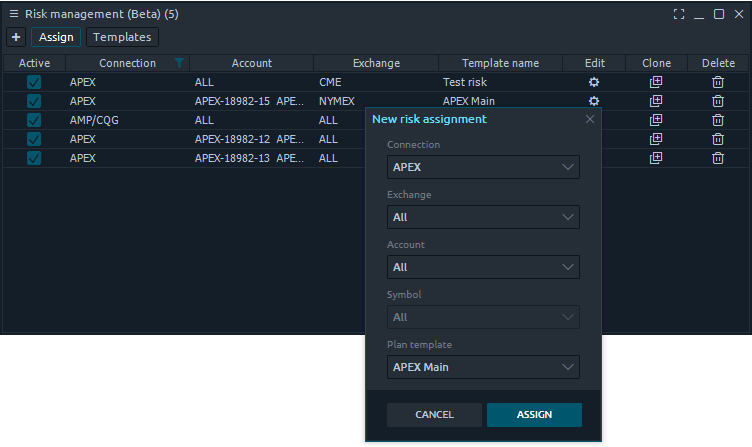Open the hamburger menu of Risk management panel
The image size is (752, 447).
14,14
